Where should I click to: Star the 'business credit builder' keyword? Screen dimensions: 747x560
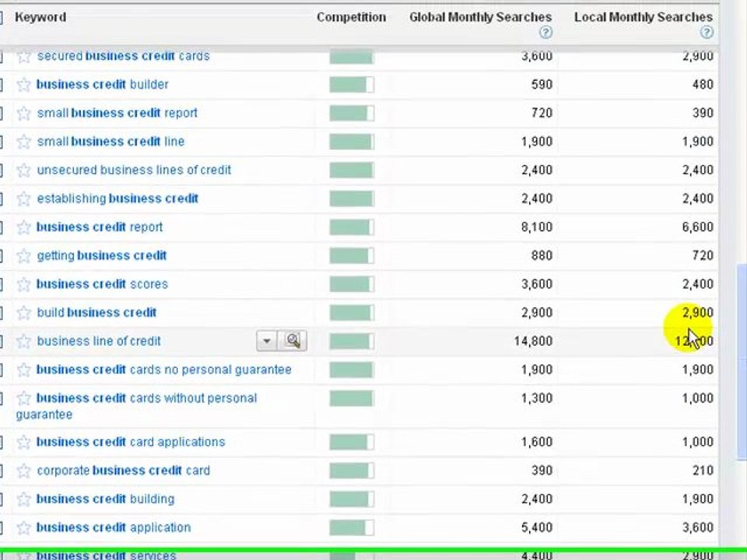(24, 85)
